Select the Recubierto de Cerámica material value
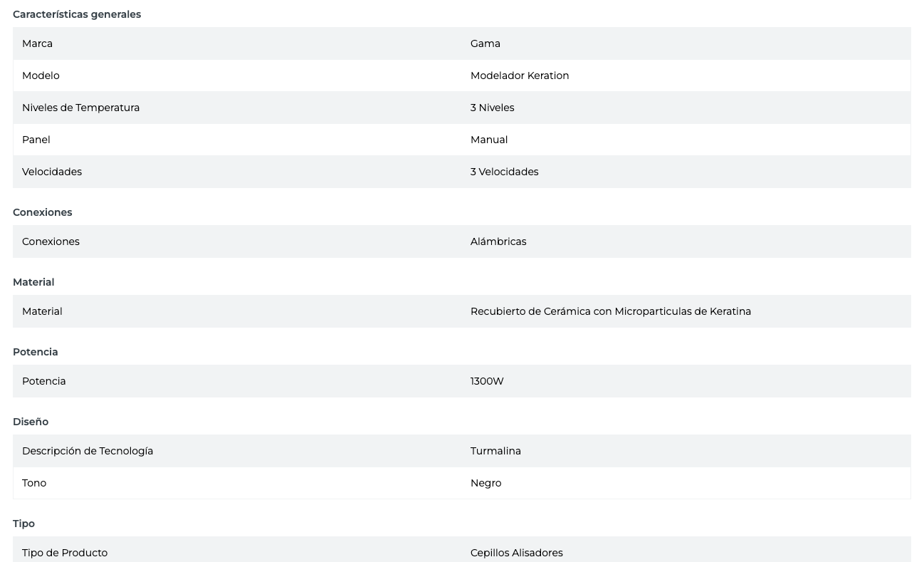 pyautogui.click(x=610, y=311)
